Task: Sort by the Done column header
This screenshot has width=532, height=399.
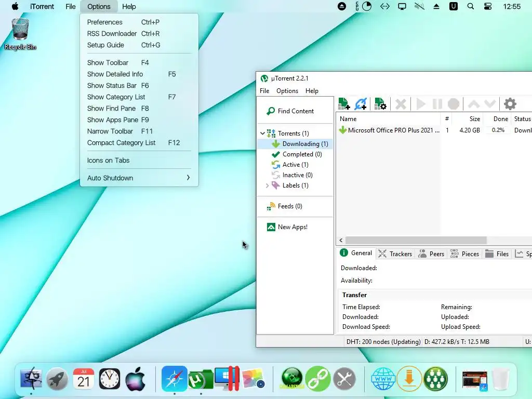Action: pyautogui.click(x=497, y=119)
